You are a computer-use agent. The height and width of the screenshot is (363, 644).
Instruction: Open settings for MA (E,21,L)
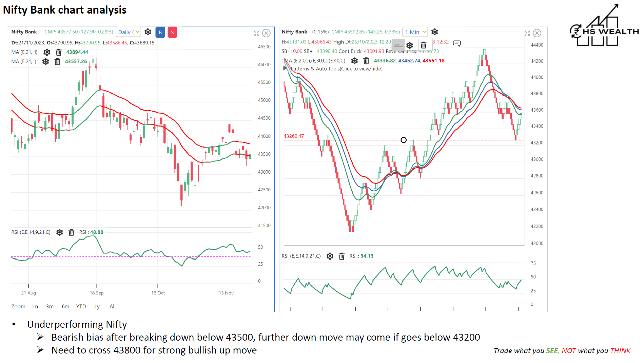[x=45, y=62]
